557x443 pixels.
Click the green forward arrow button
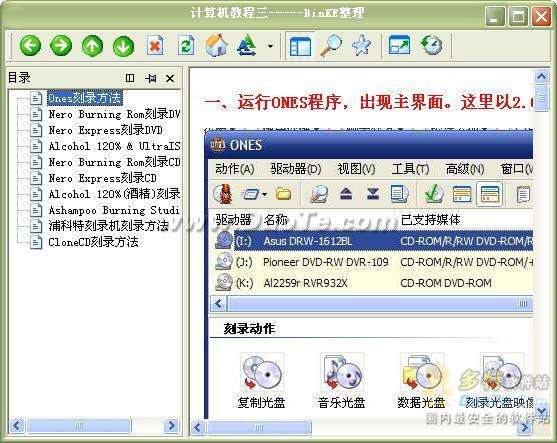61,46
